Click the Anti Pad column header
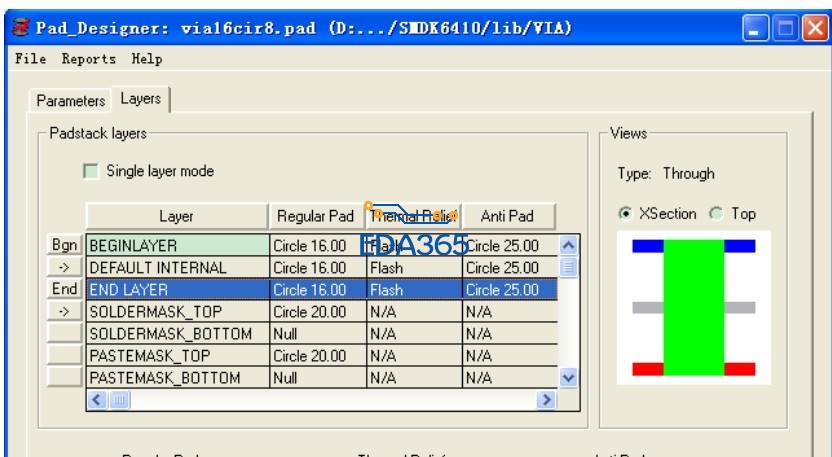Screen dimensions: 832x457 pos(508,216)
